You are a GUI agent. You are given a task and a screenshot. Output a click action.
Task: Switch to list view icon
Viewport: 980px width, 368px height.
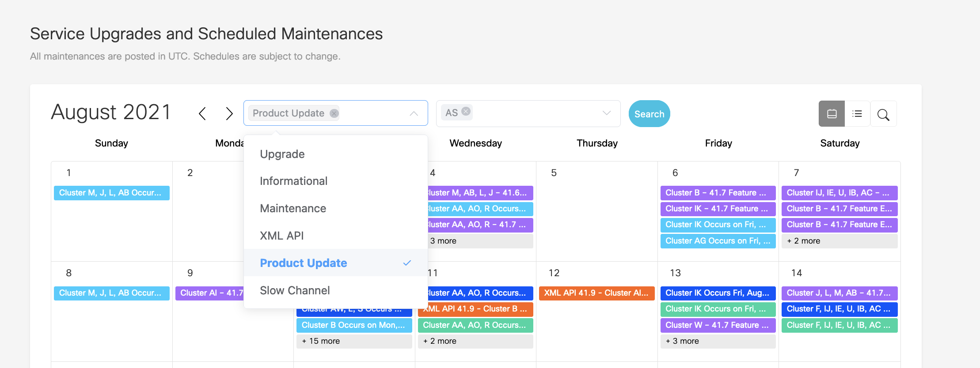(x=857, y=114)
